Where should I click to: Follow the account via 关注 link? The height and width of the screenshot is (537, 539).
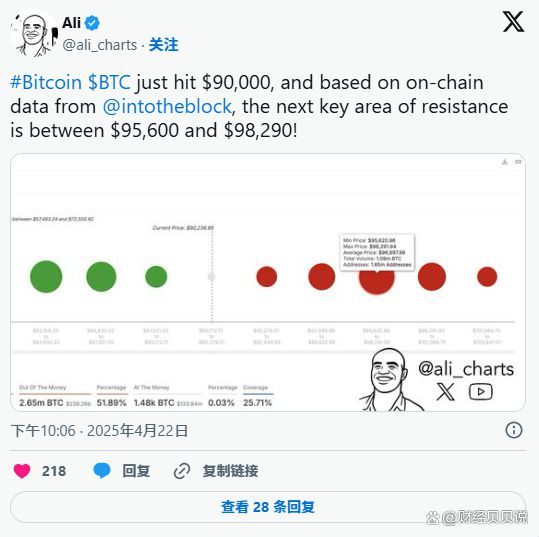(x=163, y=45)
